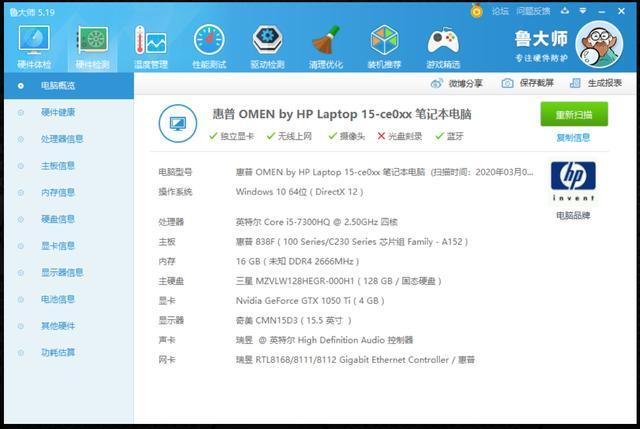Click High Definition Audio sound card value
The image size is (640, 429).
point(324,340)
